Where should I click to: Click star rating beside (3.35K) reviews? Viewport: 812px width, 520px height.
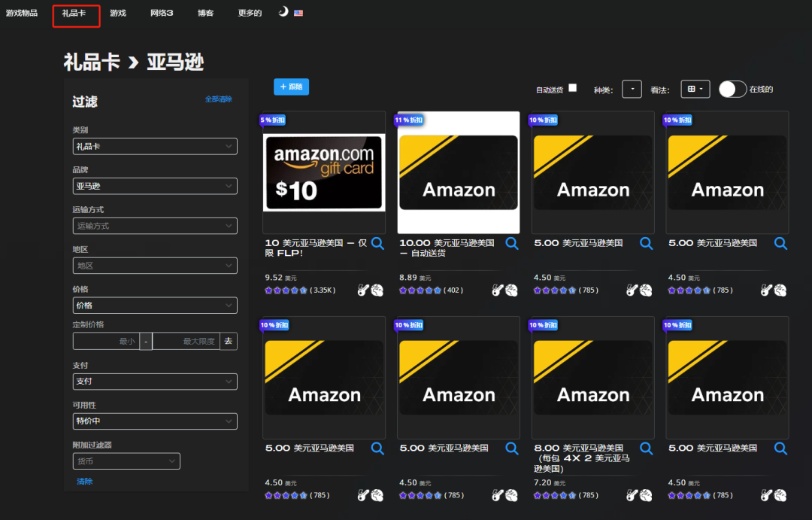click(286, 290)
